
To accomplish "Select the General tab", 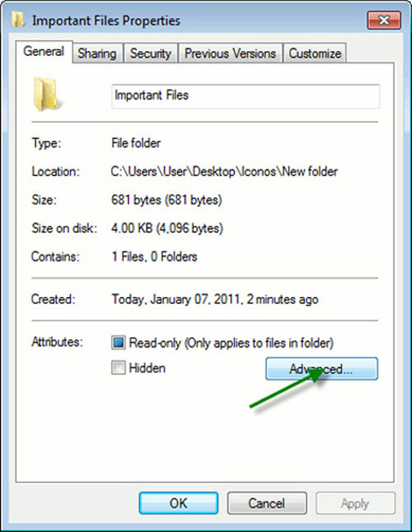I will (44, 52).
